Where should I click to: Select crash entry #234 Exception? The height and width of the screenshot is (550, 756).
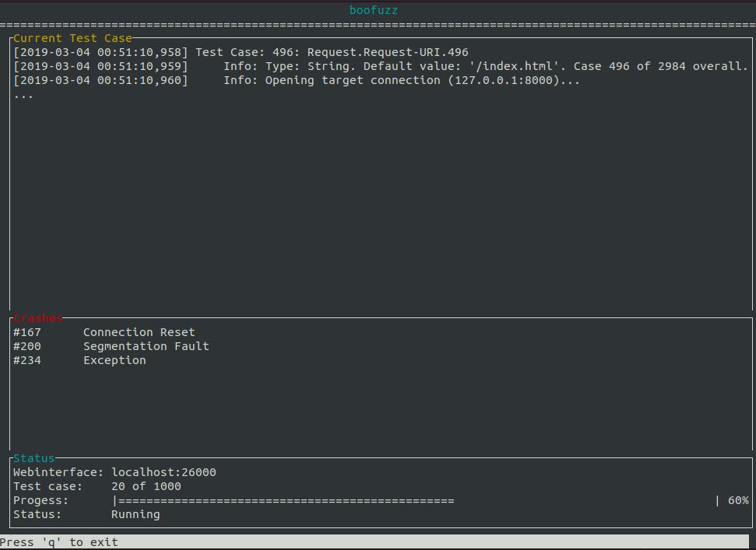click(x=79, y=360)
